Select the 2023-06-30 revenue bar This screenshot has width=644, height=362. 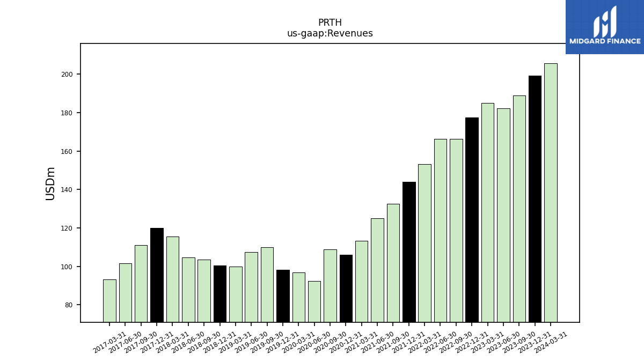click(x=503, y=215)
